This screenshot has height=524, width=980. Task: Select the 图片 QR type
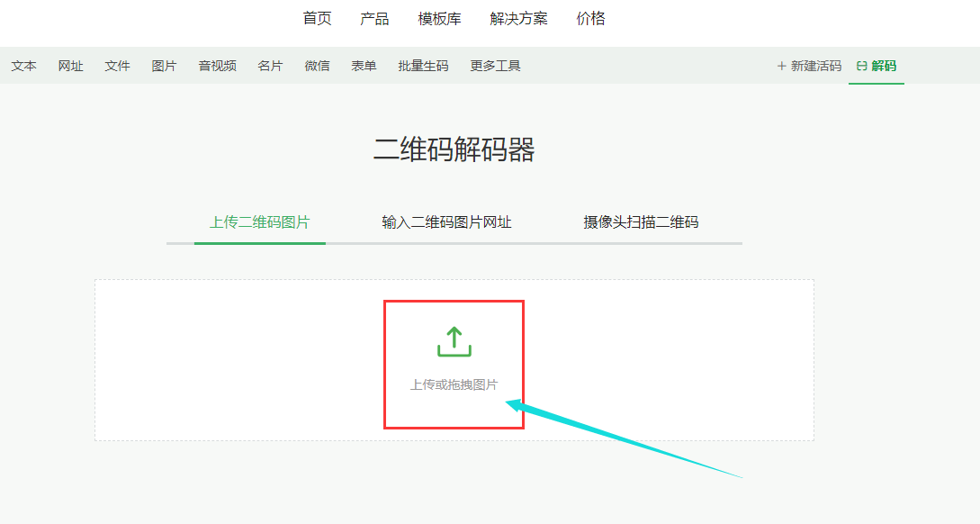165,67
